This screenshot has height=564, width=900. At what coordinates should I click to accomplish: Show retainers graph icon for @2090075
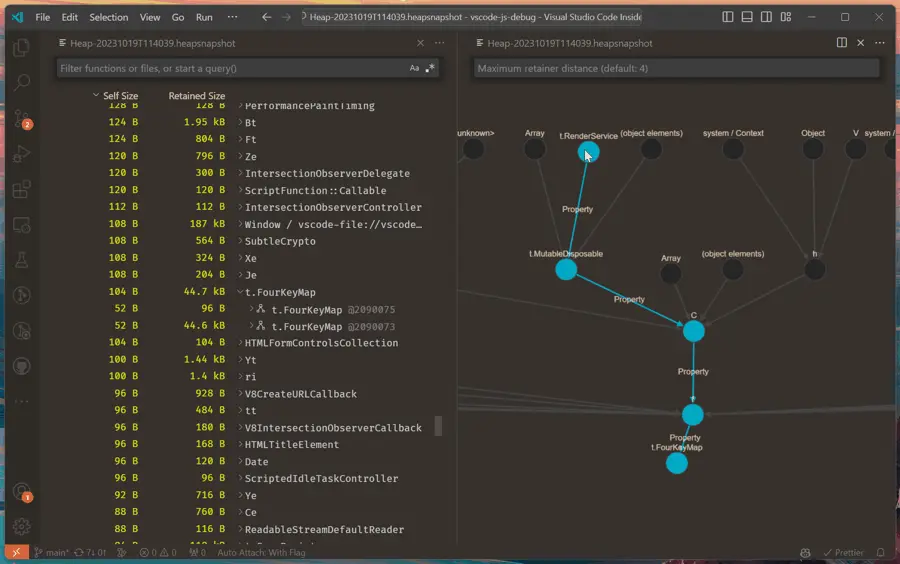261,309
